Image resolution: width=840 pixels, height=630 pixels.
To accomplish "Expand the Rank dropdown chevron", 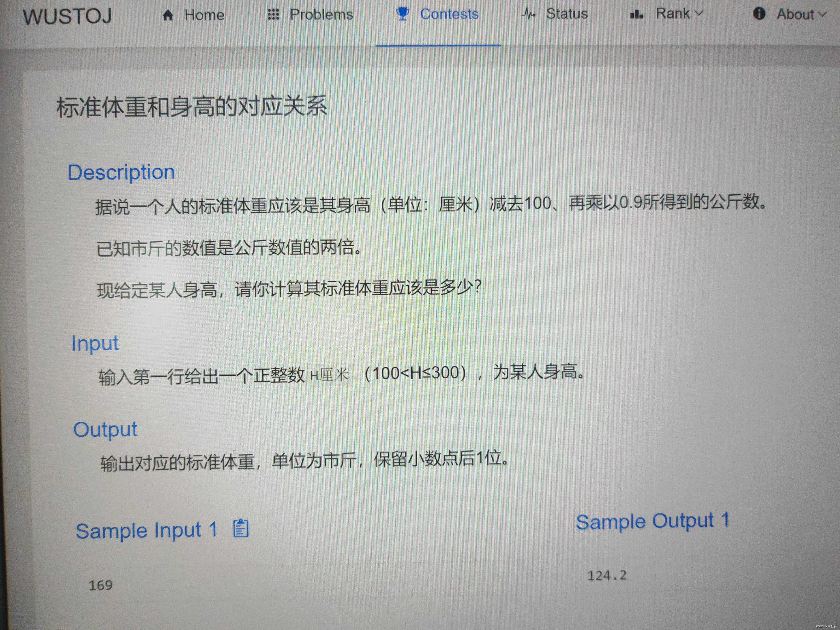I will coord(699,13).
